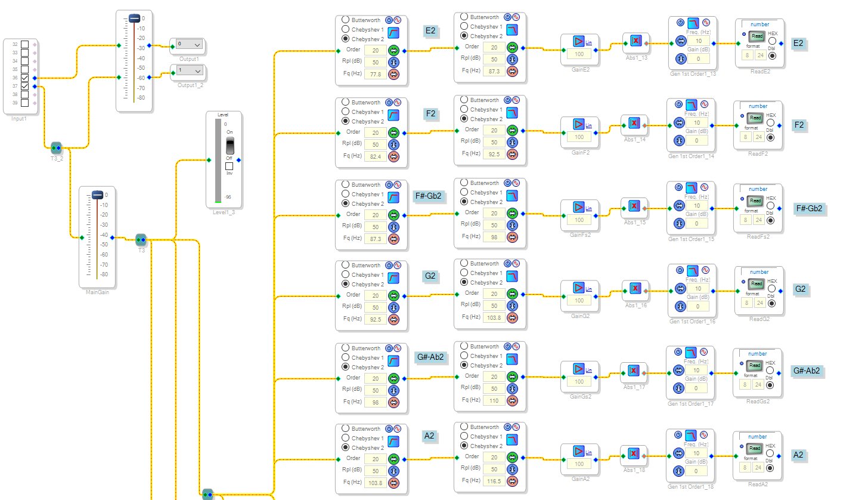868x500 pixels.
Task: Click the Fq field showing 110
Action: pyautogui.click(x=494, y=400)
